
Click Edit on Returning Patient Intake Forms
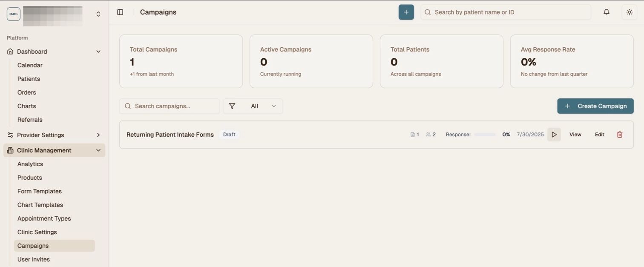pyautogui.click(x=599, y=135)
